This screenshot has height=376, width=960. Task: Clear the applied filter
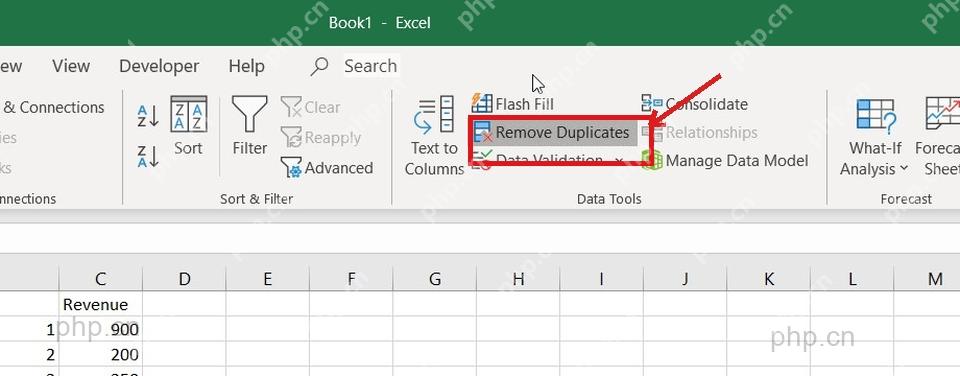(310, 107)
